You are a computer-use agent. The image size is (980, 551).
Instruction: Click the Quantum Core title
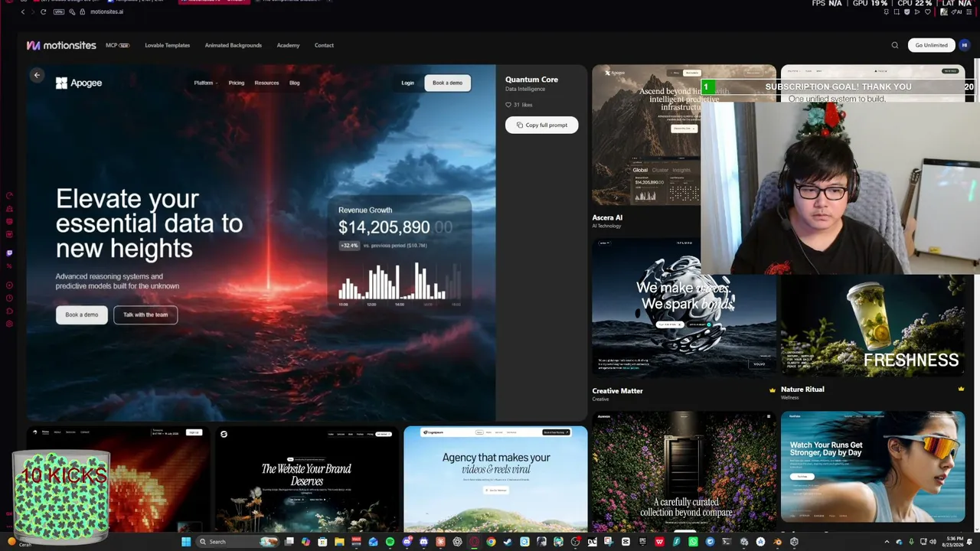pos(531,80)
